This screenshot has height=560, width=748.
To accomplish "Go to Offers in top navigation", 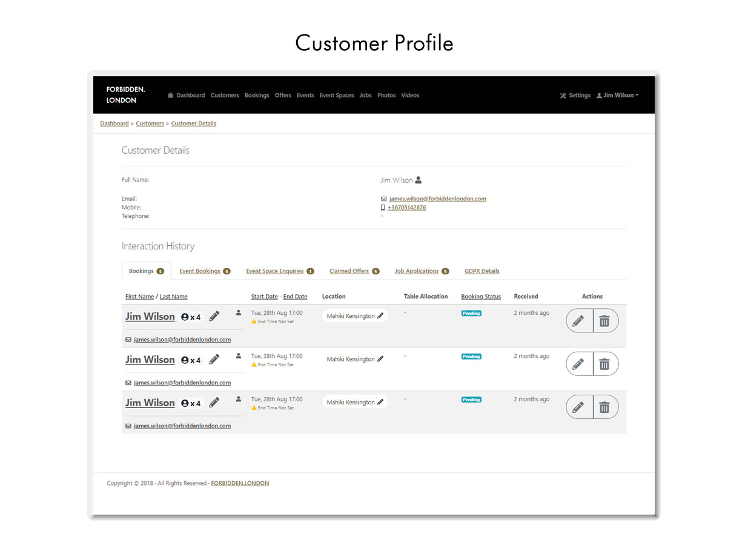I will tap(283, 95).
